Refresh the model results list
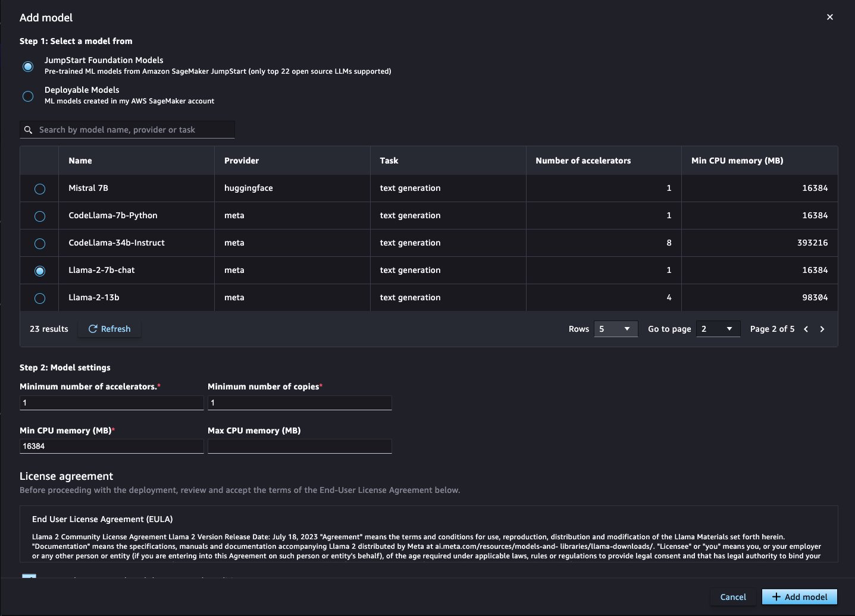This screenshot has width=855, height=616. [109, 329]
